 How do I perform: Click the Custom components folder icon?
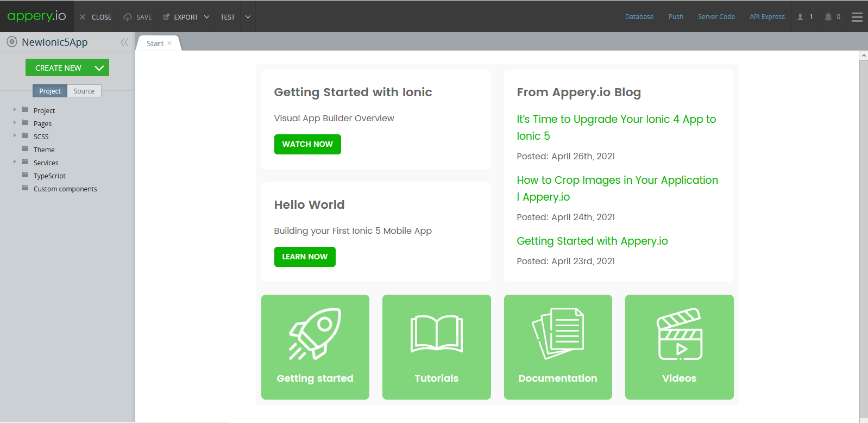tap(25, 188)
